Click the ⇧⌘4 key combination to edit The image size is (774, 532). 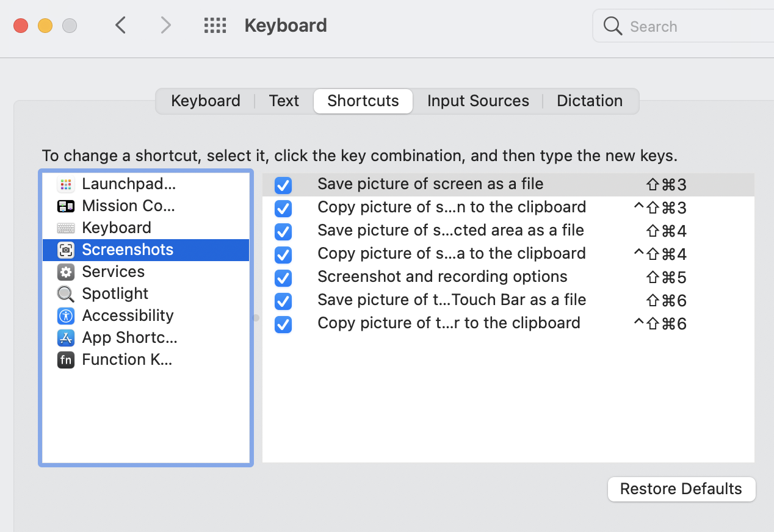click(x=666, y=231)
